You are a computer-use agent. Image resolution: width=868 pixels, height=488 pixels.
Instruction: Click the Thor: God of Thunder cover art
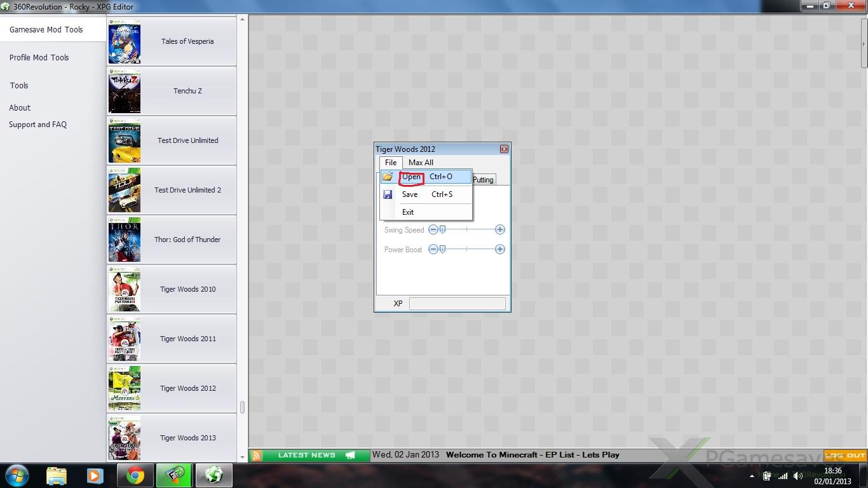tap(125, 240)
